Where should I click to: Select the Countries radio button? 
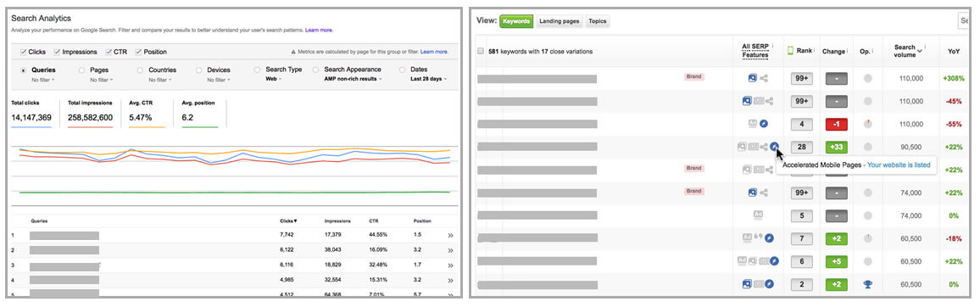coord(141,70)
